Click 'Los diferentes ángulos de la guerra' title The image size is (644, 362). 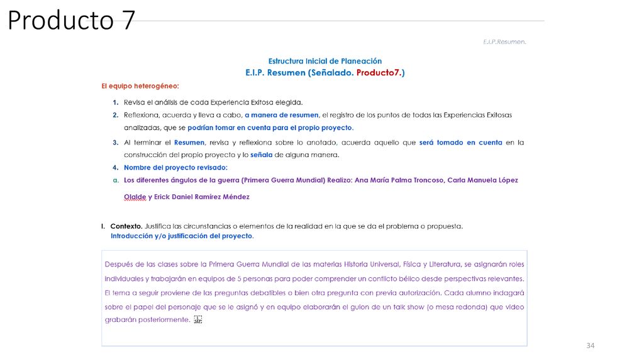coord(182,180)
